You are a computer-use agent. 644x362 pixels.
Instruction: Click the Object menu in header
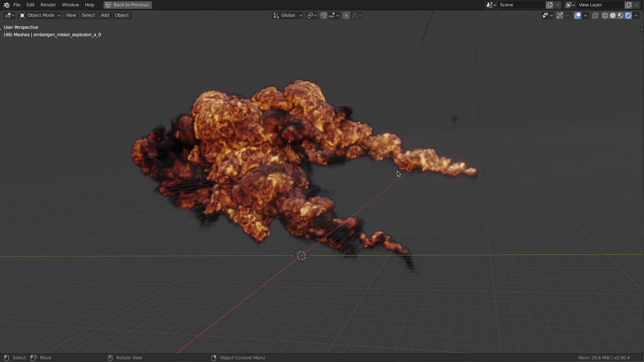coord(122,15)
